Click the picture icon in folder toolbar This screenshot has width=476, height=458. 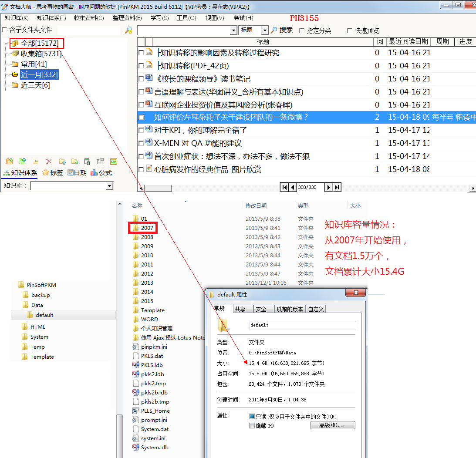[x=114, y=162]
